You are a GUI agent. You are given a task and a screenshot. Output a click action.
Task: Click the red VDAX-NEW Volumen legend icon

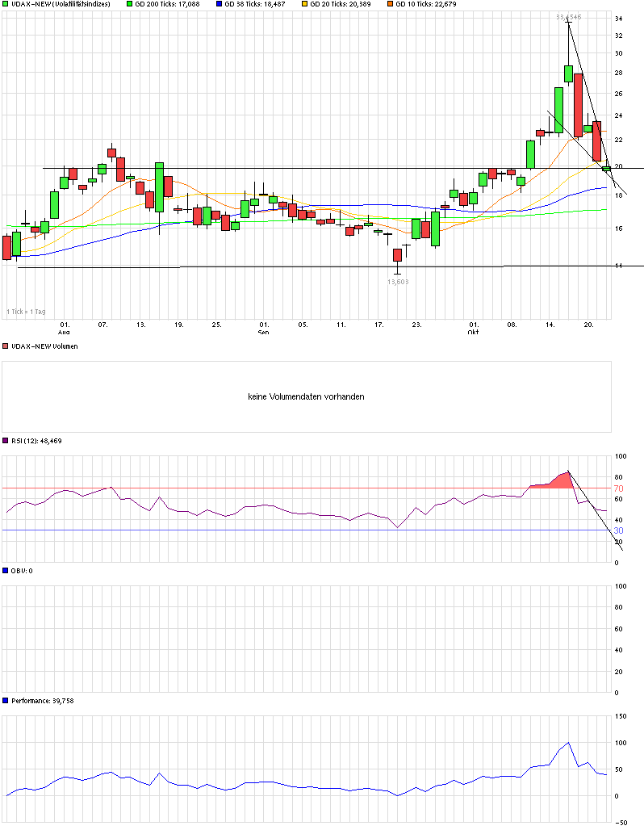(x=6, y=346)
